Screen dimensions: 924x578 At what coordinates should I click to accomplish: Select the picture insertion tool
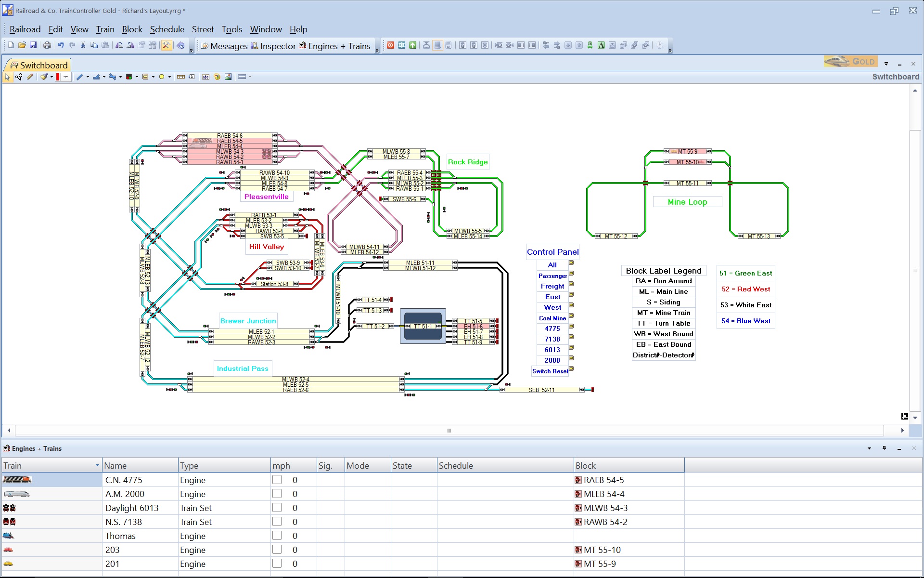pos(228,77)
